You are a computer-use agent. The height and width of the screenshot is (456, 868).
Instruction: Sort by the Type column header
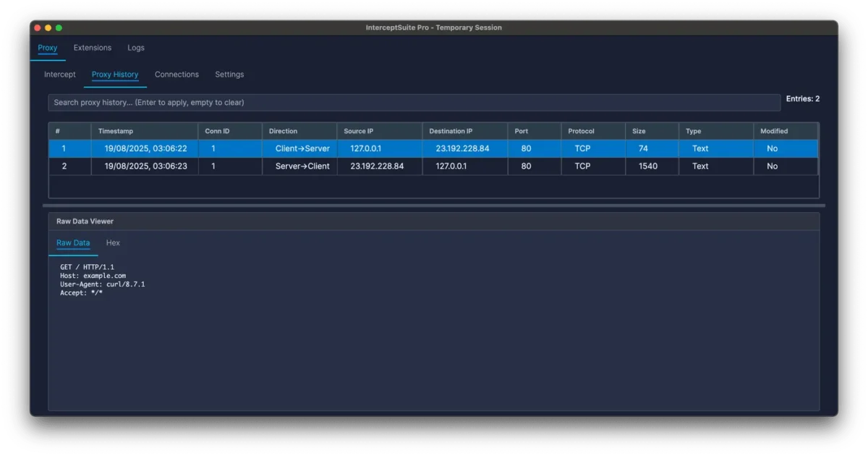(716, 131)
